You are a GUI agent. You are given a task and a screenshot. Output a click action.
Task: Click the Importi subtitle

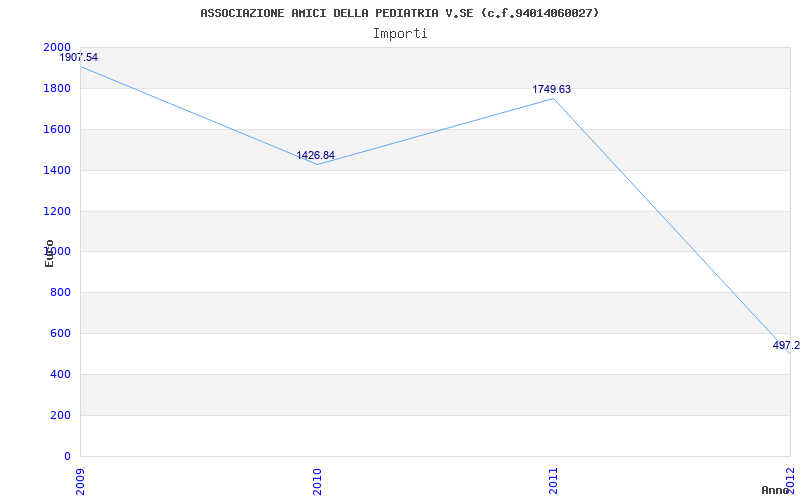tap(400, 34)
